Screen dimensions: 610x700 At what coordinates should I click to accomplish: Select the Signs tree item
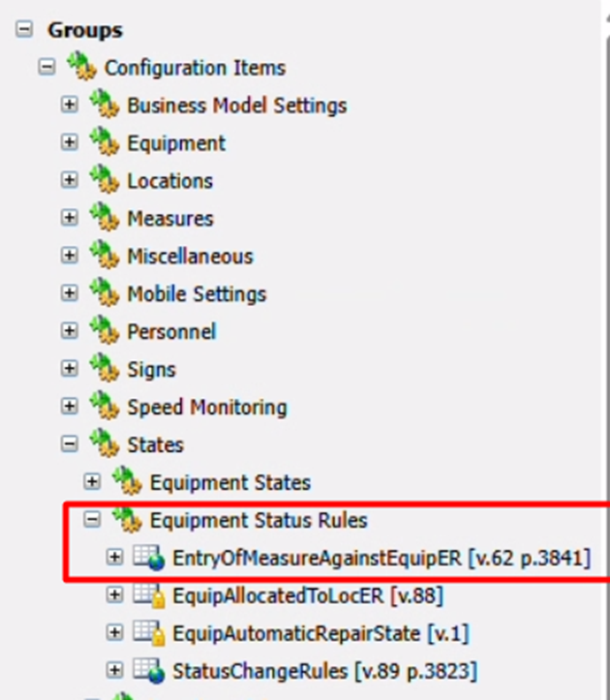point(151,370)
